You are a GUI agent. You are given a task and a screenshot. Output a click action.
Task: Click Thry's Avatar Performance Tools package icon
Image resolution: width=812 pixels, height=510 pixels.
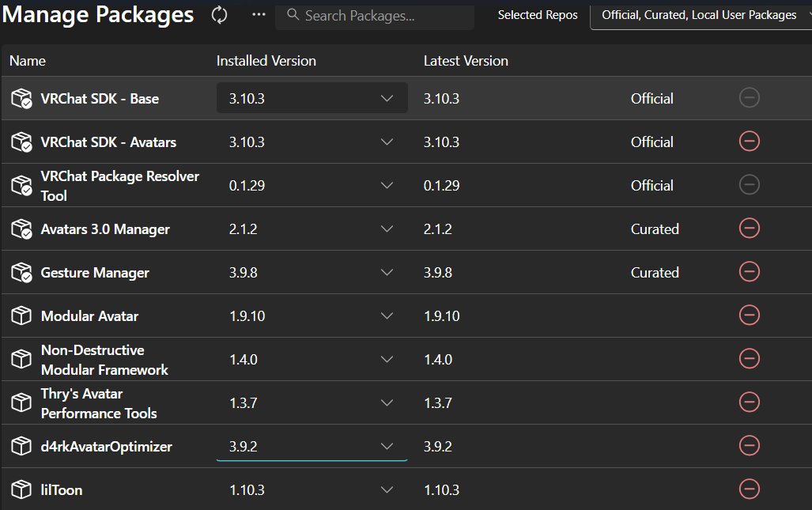point(21,402)
